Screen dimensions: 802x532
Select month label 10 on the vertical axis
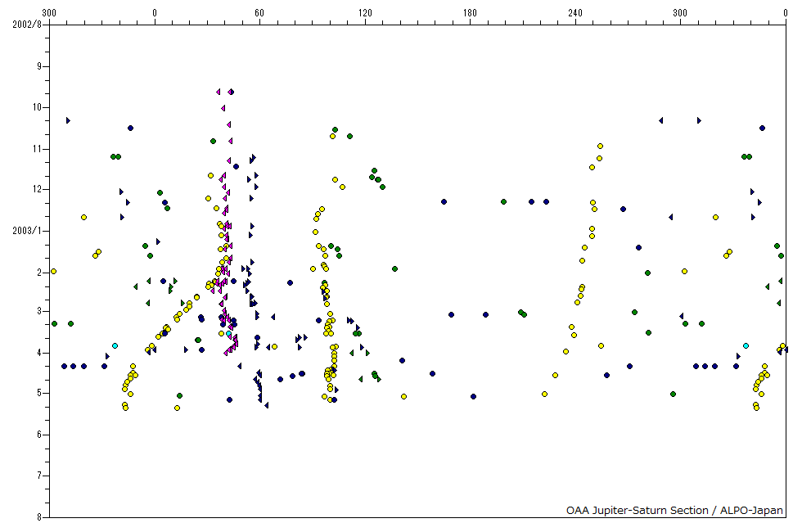click(38, 107)
